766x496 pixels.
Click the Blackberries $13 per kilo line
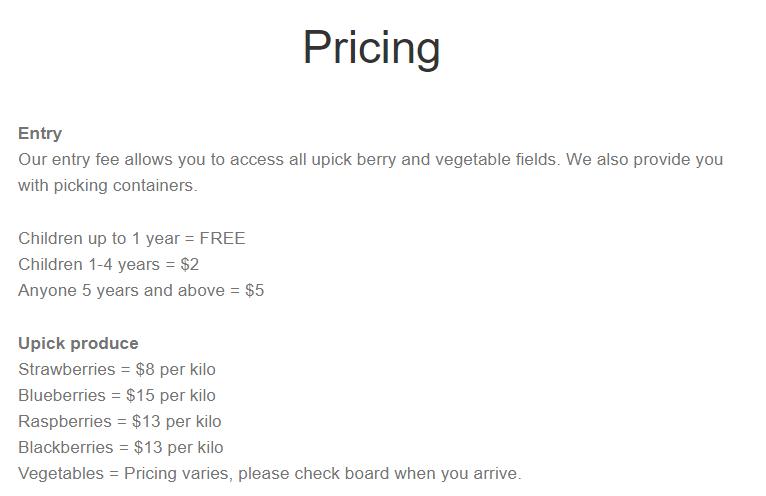click(121, 447)
